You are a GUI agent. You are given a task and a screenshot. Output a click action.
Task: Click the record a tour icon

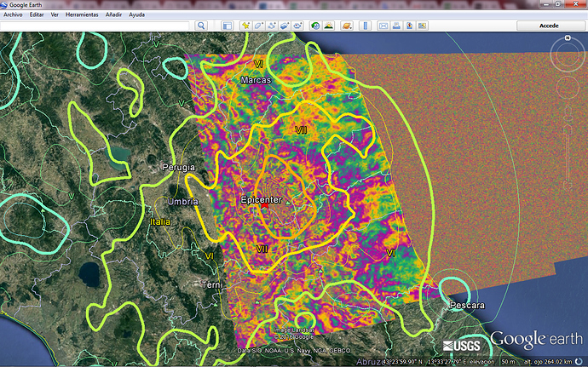[297, 26]
